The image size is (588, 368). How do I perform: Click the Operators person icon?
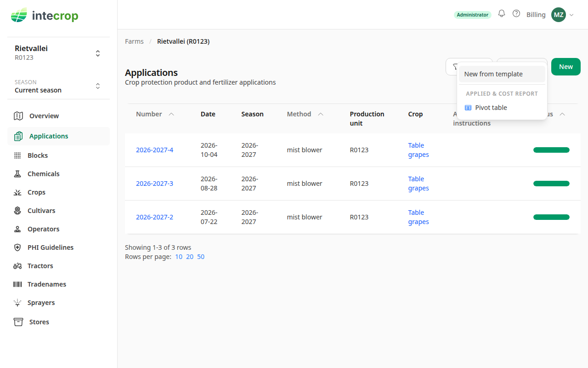(x=17, y=229)
